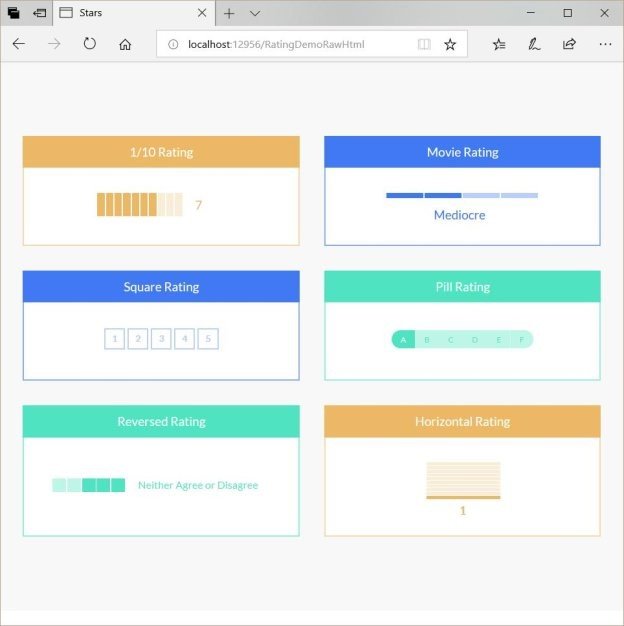
Task: Click the bottom Horizontal Rating bar
Action: tap(463, 497)
